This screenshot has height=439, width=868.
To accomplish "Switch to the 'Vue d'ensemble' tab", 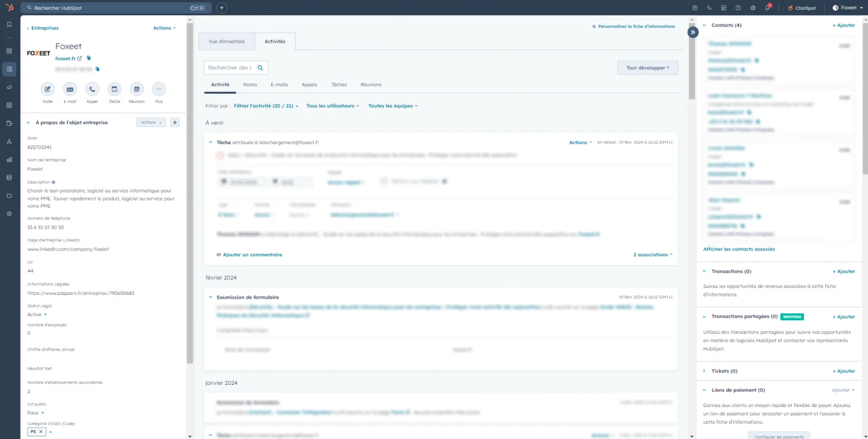I will coord(227,42).
